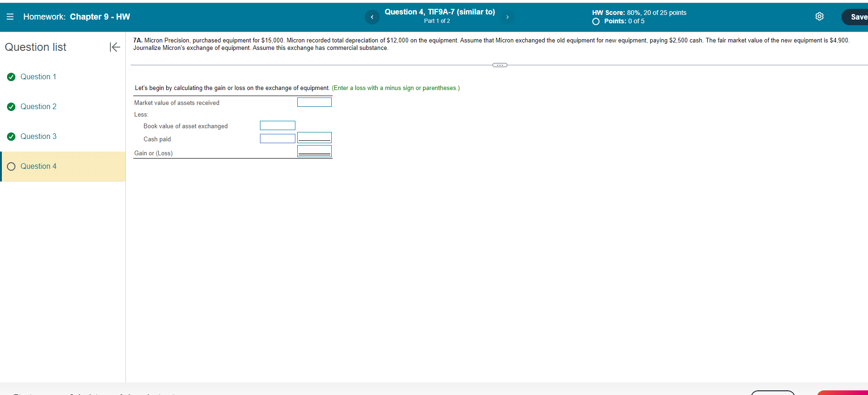
Task: Click the Points status circle icon
Action: point(596,21)
